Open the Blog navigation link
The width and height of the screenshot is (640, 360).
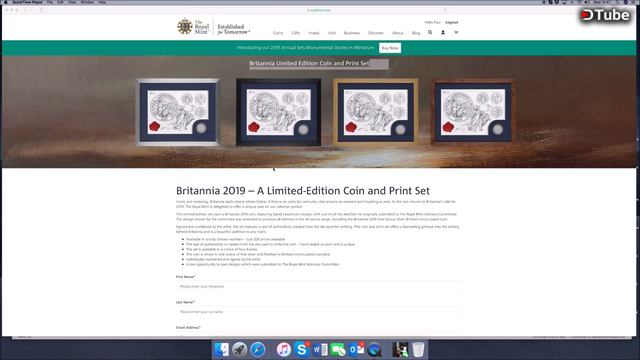416,33
